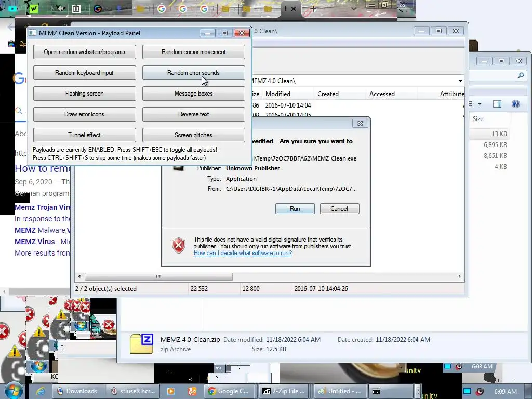Image resolution: width=532 pixels, height=399 pixels.
Task: Click the '2016-07-10 14:04' modified date entry
Action: coord(288,105)
